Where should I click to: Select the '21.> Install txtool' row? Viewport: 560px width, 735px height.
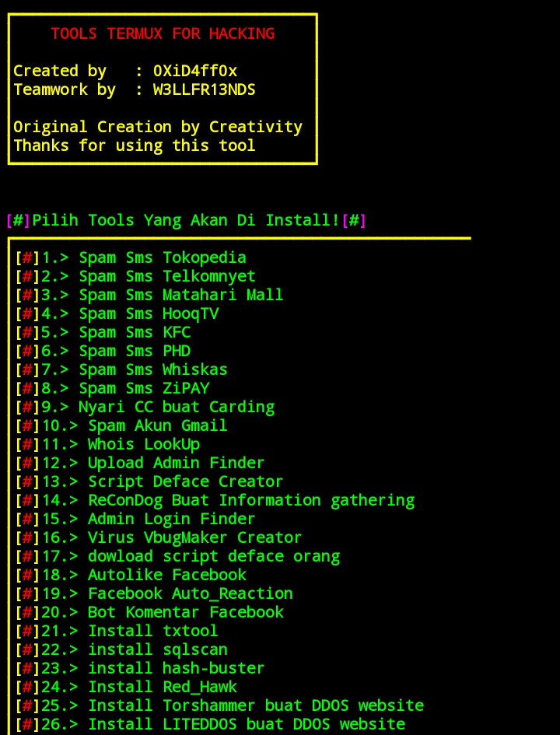pyautogui.click(x=117, y=631)
